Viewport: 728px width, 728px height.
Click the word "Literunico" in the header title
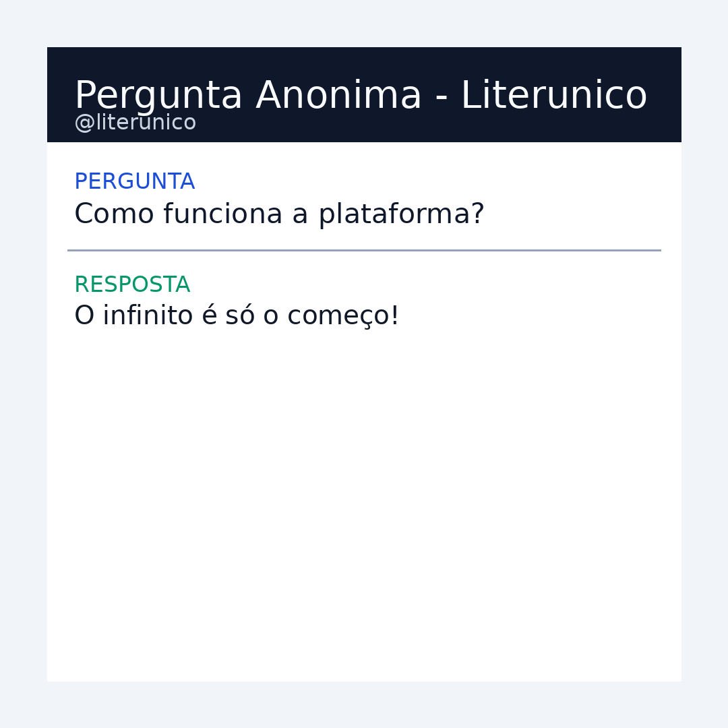[x=553, y=96]
